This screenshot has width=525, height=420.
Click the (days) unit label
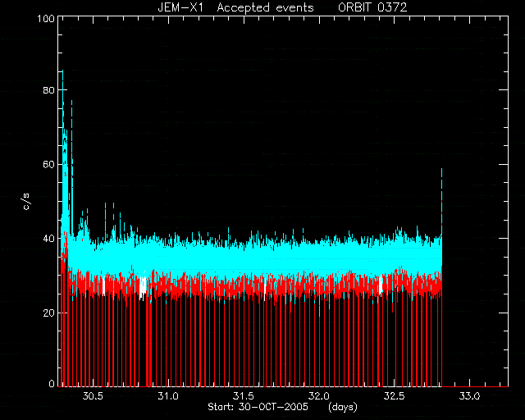(x=343, y=407)
